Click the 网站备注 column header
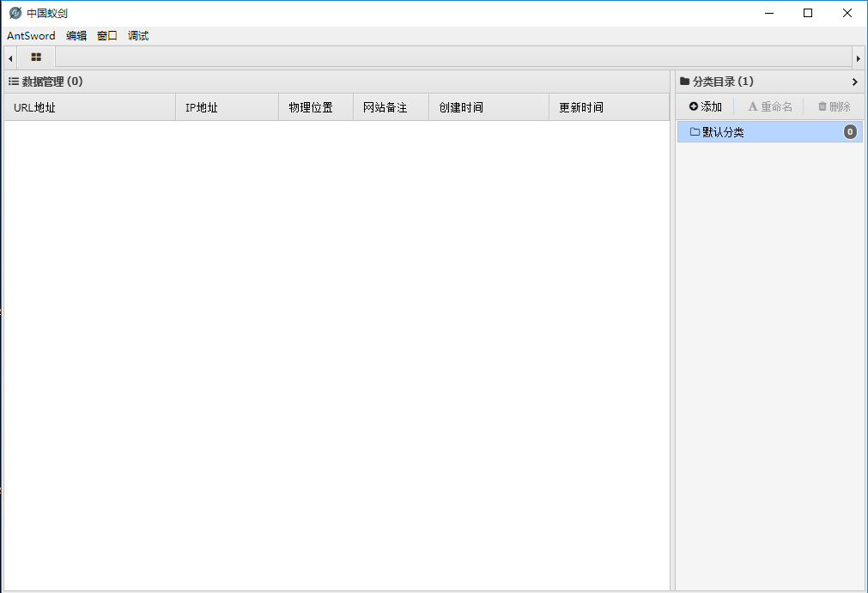The height and width of the screenshot is (593, 868). pyautogui.click(x=391, y=107)
